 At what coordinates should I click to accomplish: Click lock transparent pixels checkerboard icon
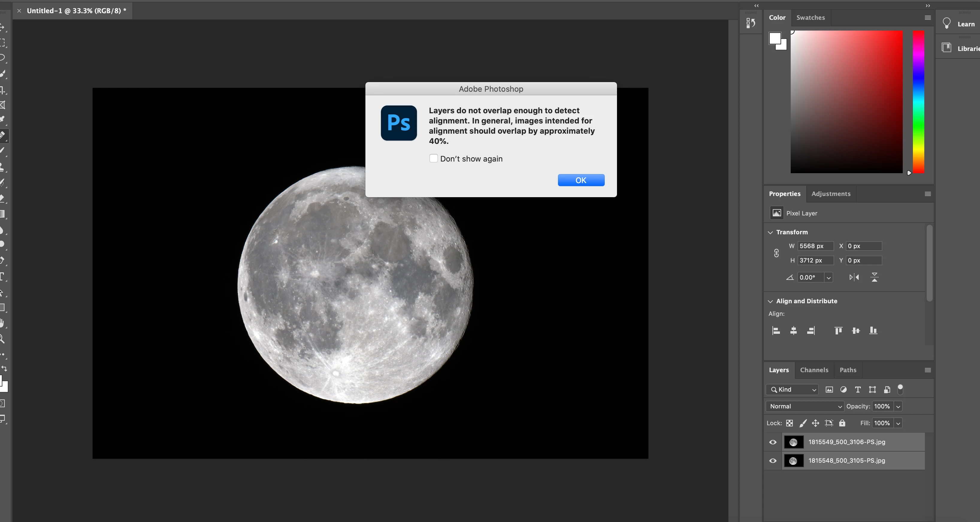[x=790, y=423]
